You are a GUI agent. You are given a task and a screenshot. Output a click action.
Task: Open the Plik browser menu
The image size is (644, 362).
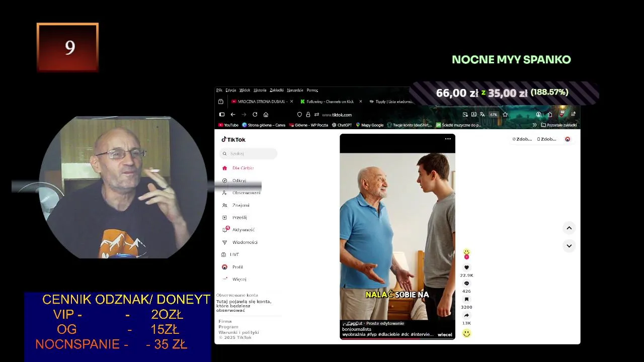pos(219,90)
